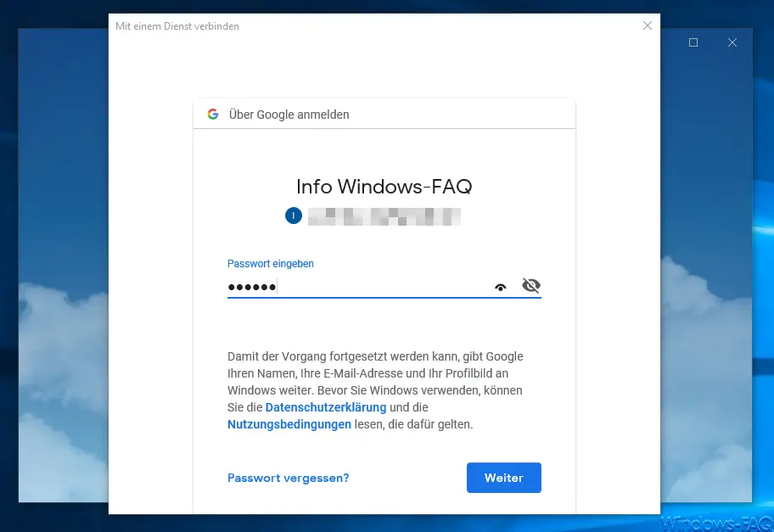The image size is (774, 532).
Task: Close the Mit einem Dienst verbinden dialog
Action: [648, 25]
